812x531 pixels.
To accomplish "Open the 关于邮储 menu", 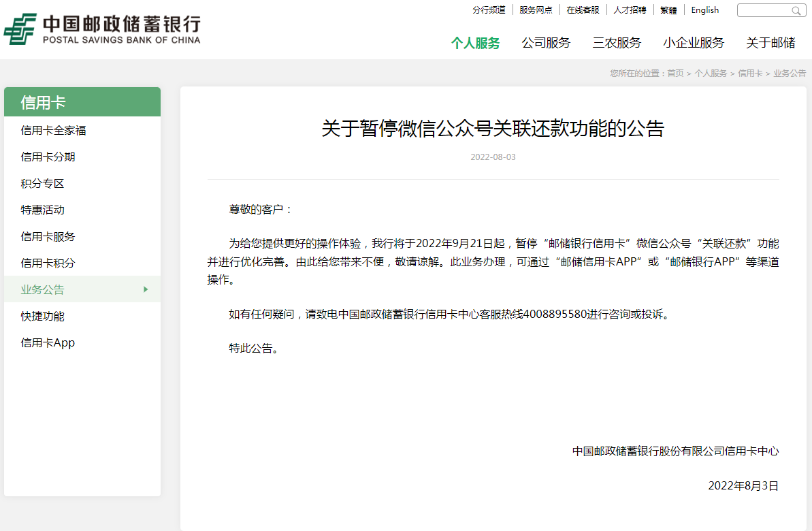I will (x=770, y=43).
